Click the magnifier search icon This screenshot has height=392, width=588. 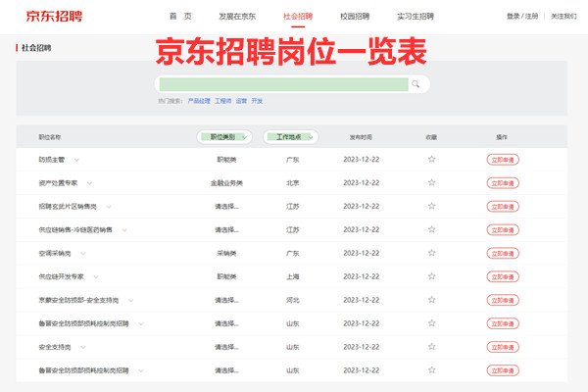[x=416, y=84]
